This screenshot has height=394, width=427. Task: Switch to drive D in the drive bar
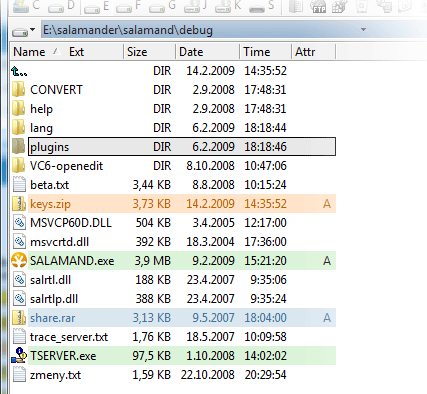(61, 6)
